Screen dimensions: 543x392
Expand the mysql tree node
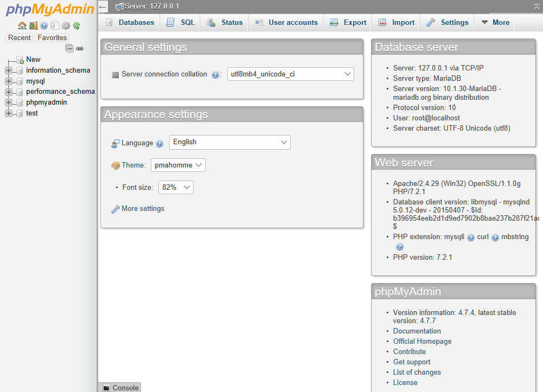coord(9,81)
